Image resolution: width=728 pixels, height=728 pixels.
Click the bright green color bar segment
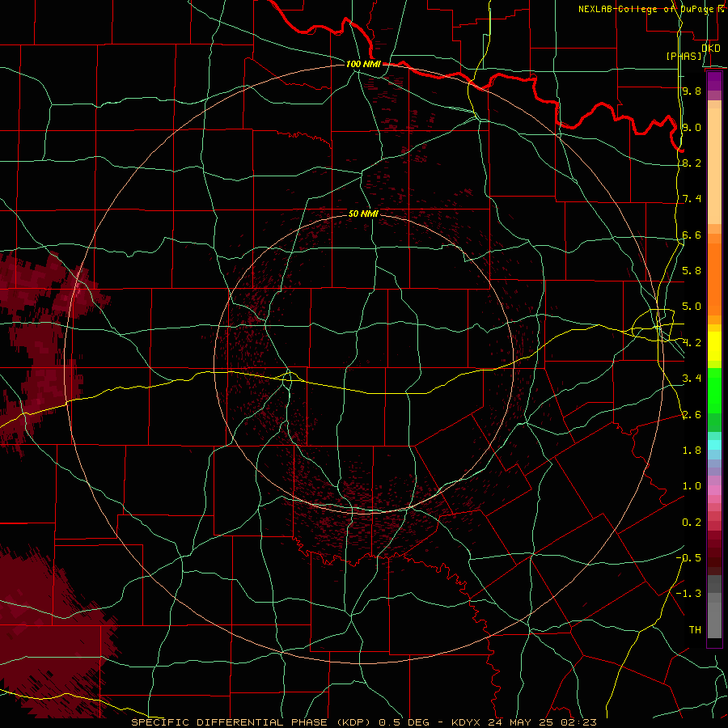point(714,392)
